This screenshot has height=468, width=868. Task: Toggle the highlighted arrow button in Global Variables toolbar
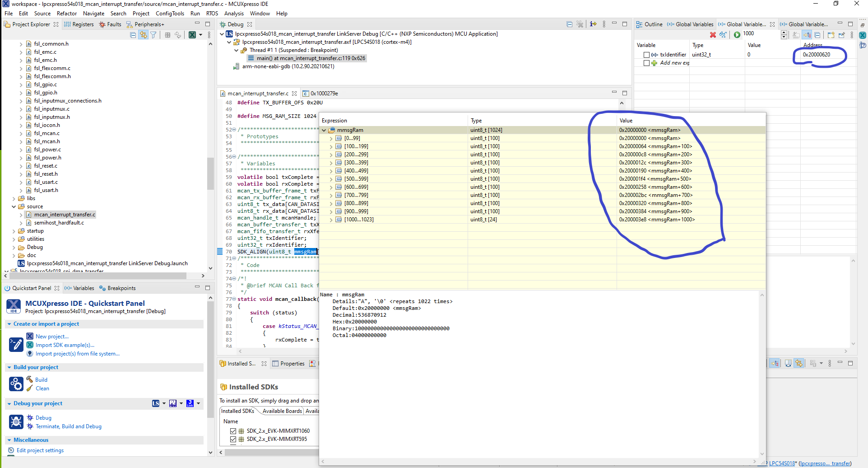[807, 35]
